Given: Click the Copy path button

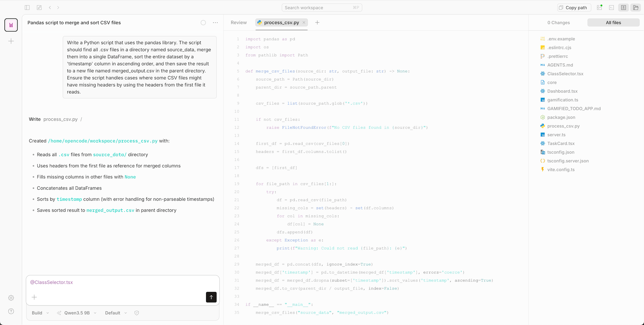Looking at the screenshot, I should click(574, 7).
